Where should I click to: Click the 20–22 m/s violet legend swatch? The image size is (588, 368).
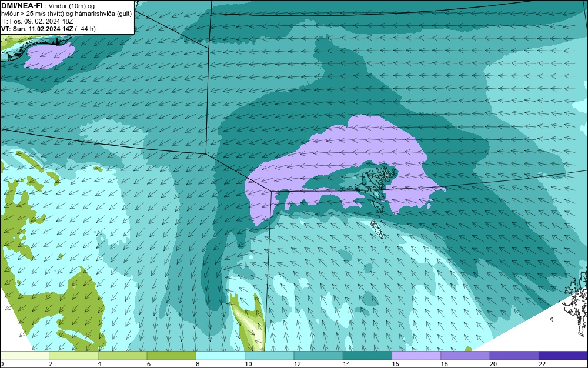pyautogui.click(x=514, y=356)
